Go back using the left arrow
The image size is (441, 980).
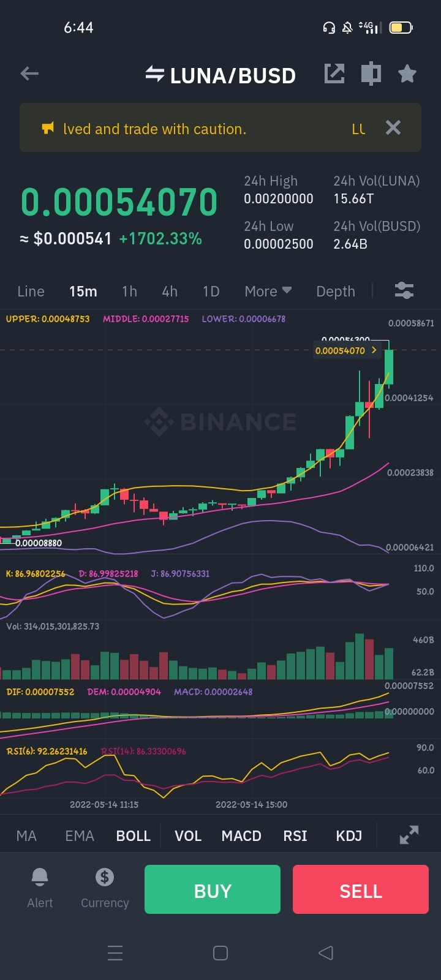[x=29, y=74]
